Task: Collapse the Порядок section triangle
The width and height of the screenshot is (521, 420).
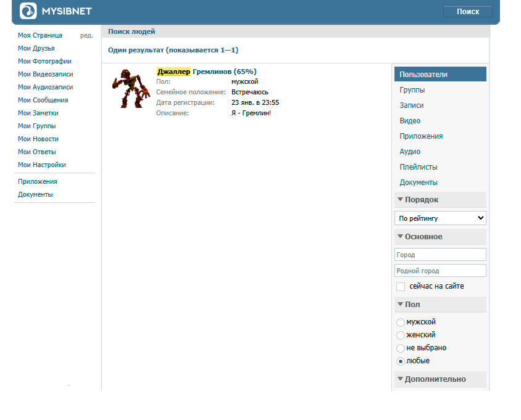Action: [x=400, y=200]
